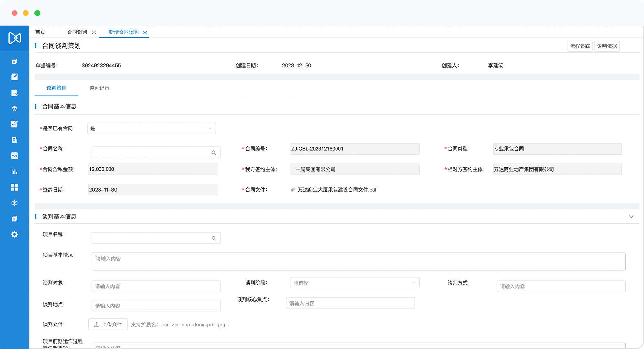Viewport: 644px width, 349px height.
Task: Click the 谈判对象 input field
Action: click(156, 286)
